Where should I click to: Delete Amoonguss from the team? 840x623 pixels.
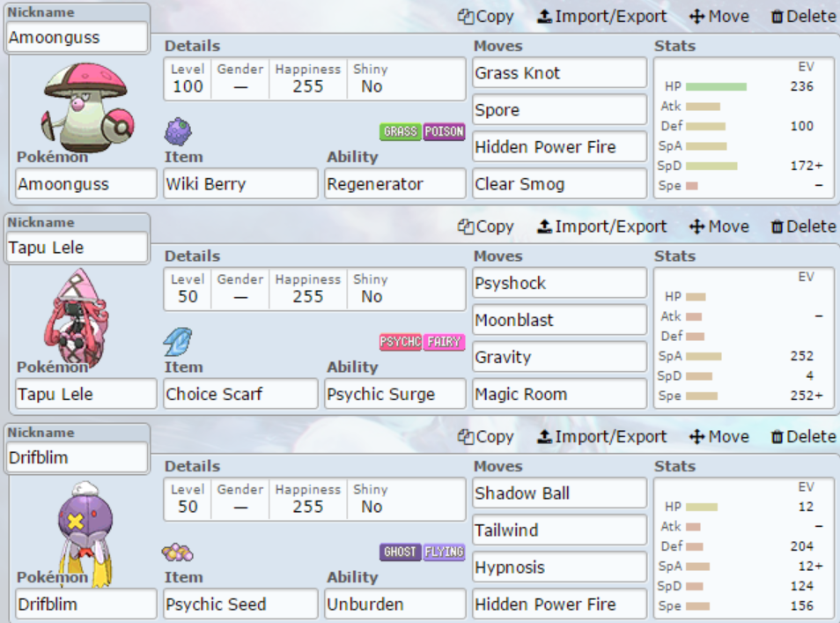click(803, 17)
